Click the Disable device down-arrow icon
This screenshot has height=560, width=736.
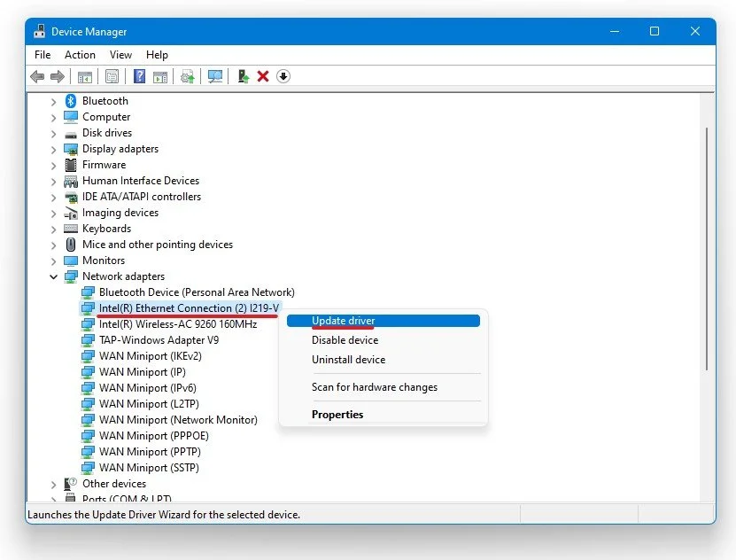(283, 76)
